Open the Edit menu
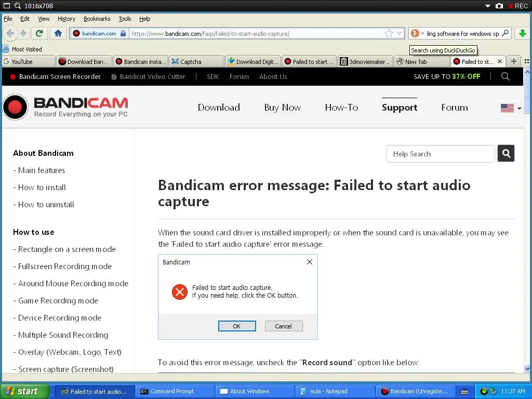 click(x=25, y=19)
